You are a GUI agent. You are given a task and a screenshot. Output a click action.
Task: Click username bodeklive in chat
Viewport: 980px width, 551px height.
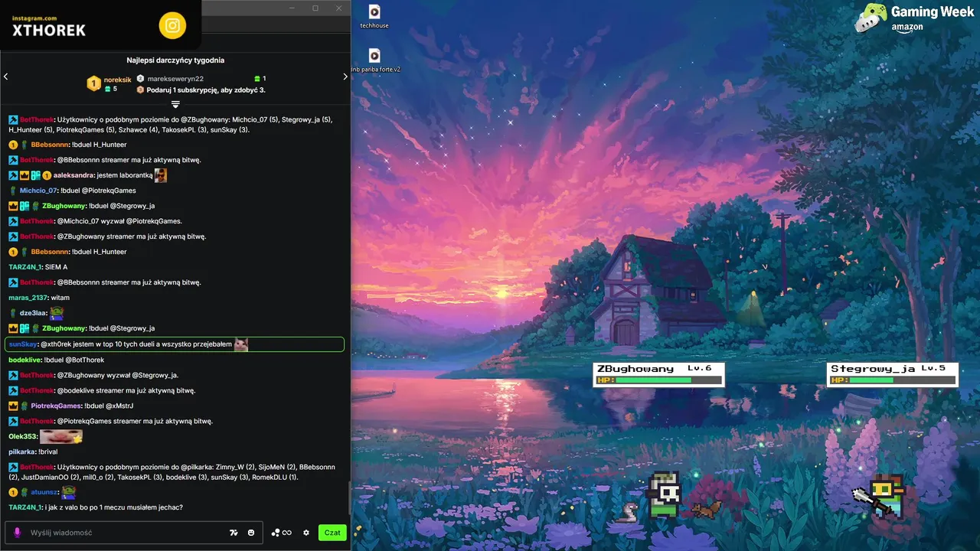tap(24, 360)
